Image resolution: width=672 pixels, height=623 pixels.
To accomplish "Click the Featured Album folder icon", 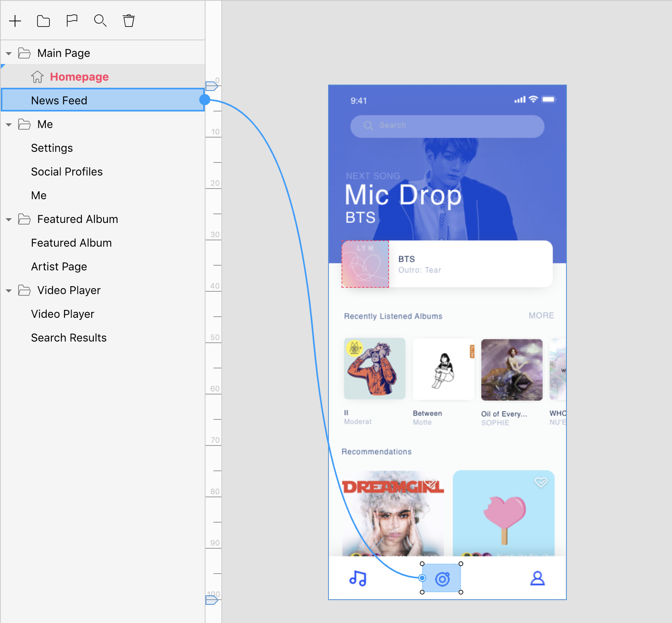I will [x=25, y=219].
